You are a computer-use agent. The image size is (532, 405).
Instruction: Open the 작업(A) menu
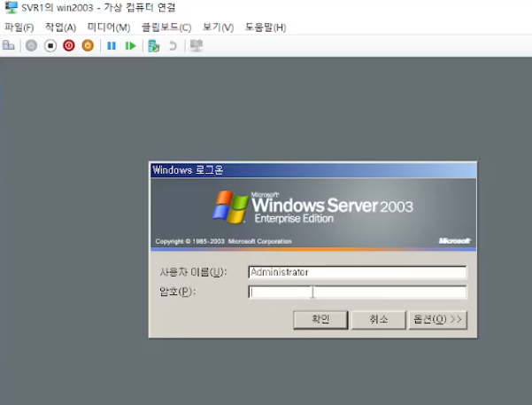coord(60,27)
